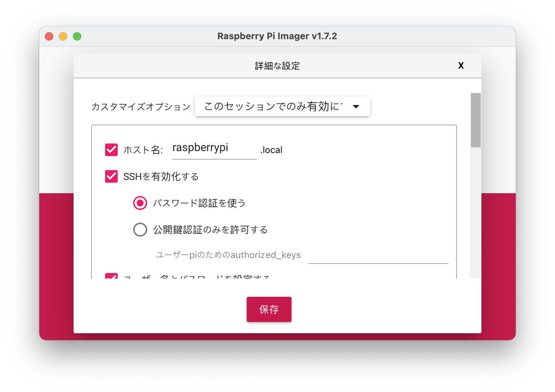Click the .local suffix text

point(271,150)
